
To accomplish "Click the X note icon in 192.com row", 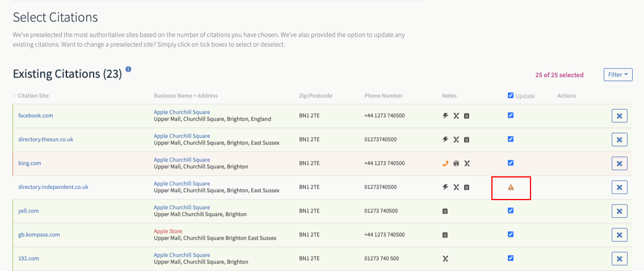I will pos(445,259).
